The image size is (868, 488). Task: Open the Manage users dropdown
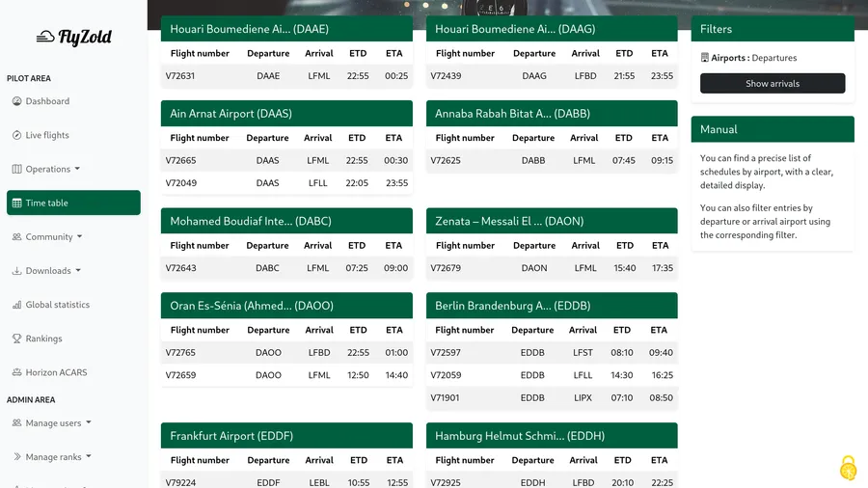point(59,422)
